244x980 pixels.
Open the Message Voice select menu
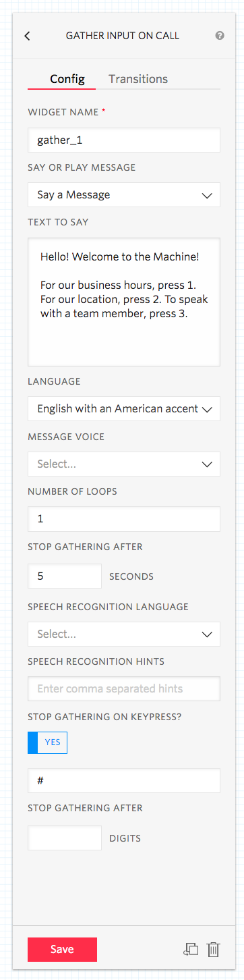(124, 464)
